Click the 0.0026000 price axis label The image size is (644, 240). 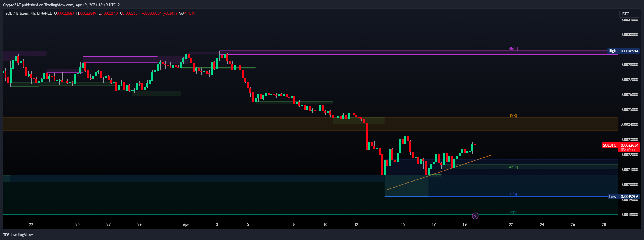629,94
